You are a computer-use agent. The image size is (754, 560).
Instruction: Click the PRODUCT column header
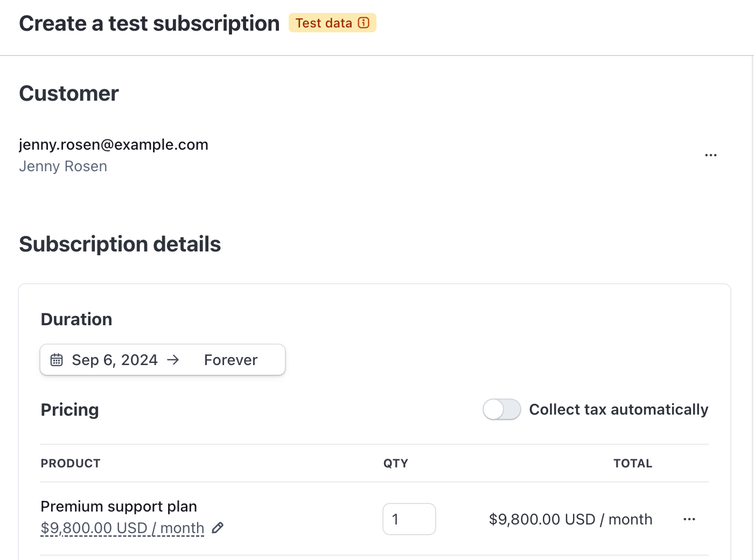pyautogui.click(x=71, y=463)
